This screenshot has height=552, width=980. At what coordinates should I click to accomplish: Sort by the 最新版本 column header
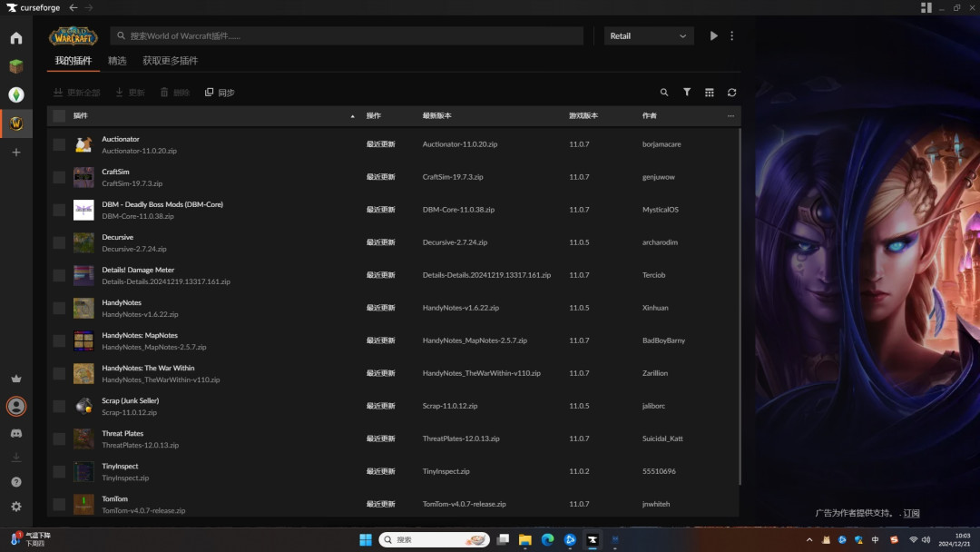click(436, 115)
